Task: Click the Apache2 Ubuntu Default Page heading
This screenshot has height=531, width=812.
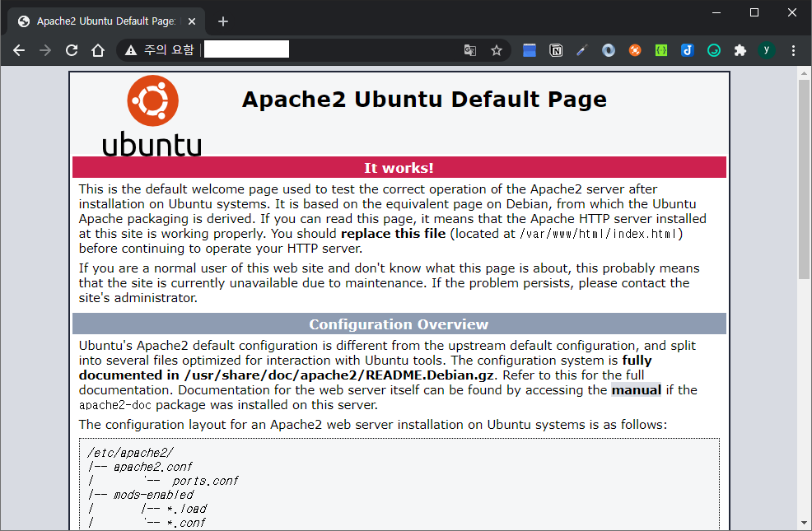Action: (424, 100)
